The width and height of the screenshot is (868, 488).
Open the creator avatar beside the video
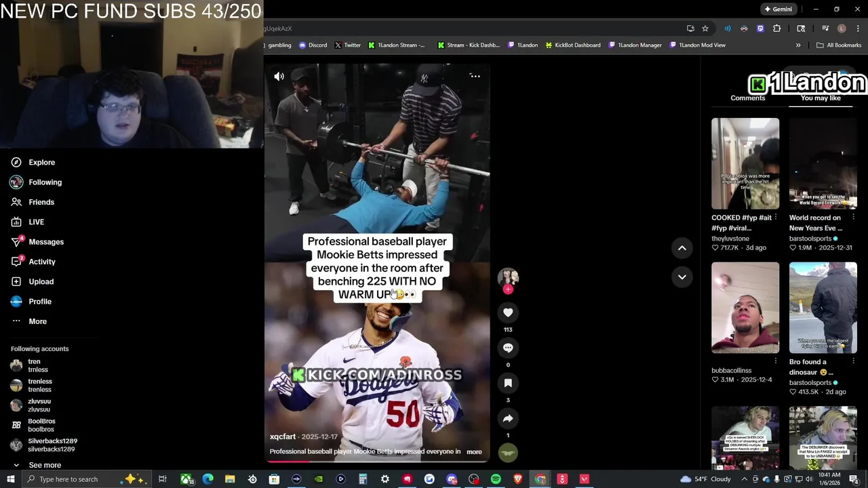click(508, 277)
